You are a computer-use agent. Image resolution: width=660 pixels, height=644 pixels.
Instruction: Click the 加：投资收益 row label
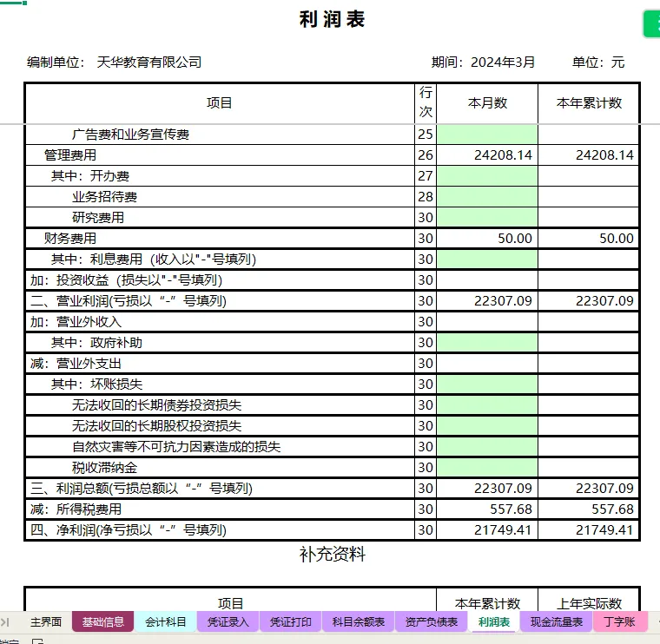[126, 280]
